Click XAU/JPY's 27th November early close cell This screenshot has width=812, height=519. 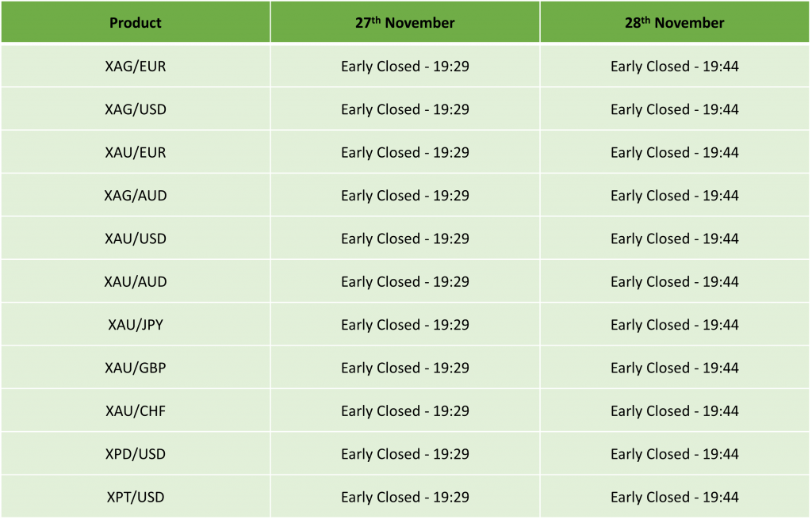404,325
